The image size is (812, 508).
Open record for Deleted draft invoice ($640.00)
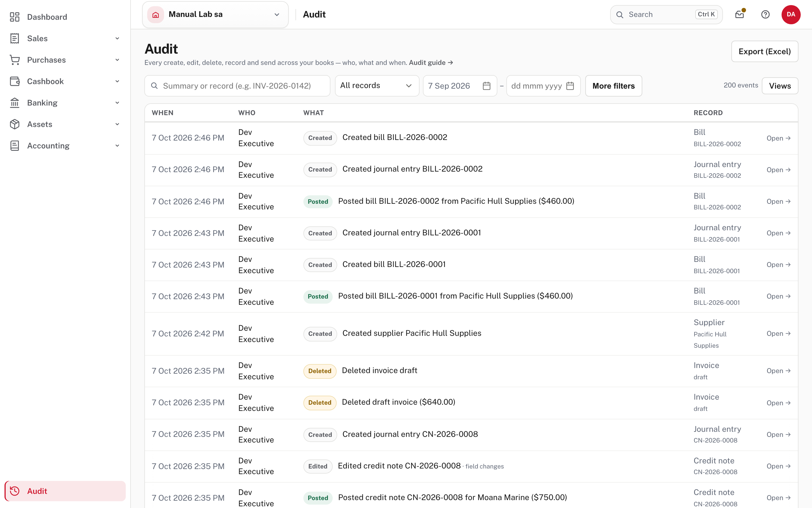click(x=778, y=403)
